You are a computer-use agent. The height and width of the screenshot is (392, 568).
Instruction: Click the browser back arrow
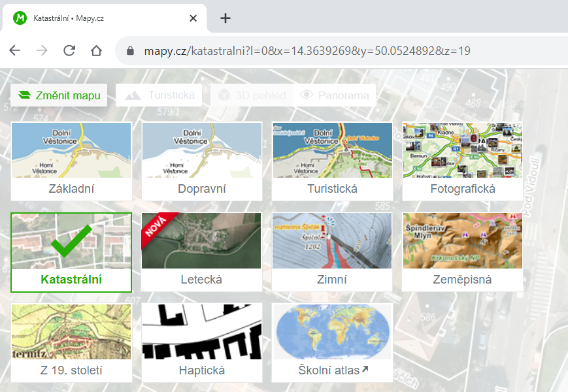tap(15, 50)
